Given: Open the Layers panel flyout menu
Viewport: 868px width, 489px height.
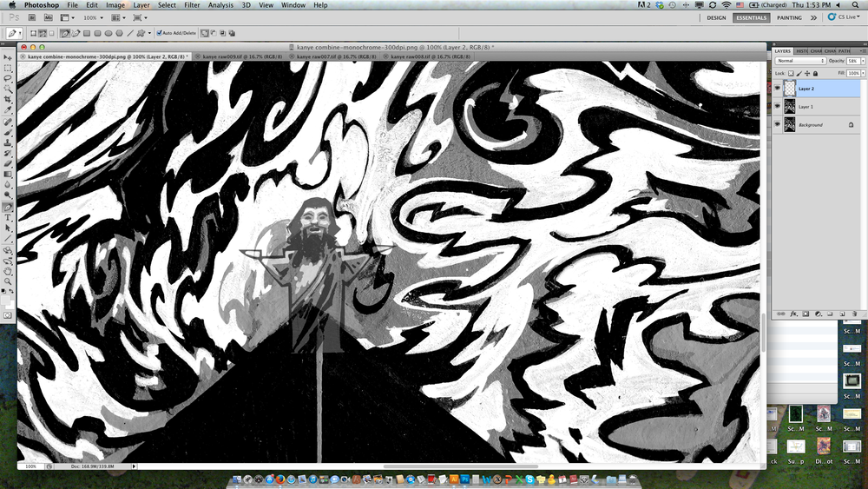Looking at the screenshot, I should 863,51.
